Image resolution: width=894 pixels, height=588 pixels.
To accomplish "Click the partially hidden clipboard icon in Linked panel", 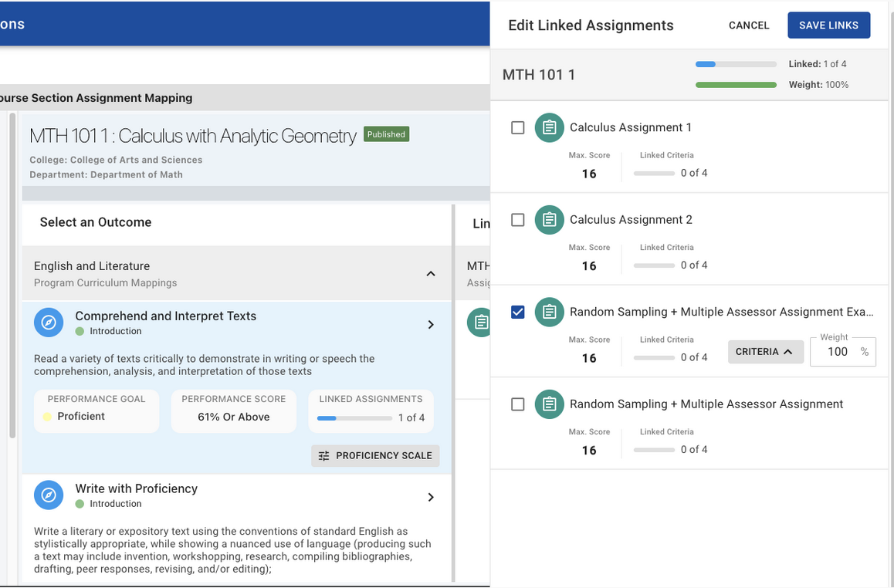I will [479, 322].
